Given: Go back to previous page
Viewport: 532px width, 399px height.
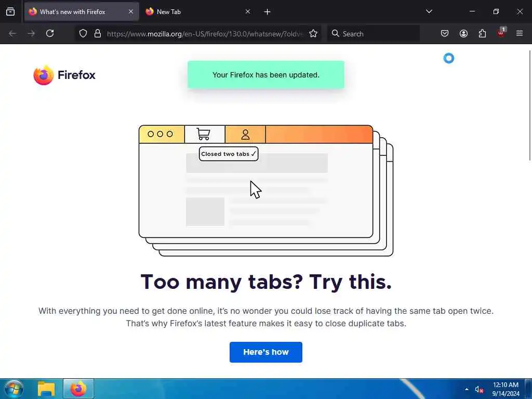Looking at the screenshot, I should click(12, 33).
